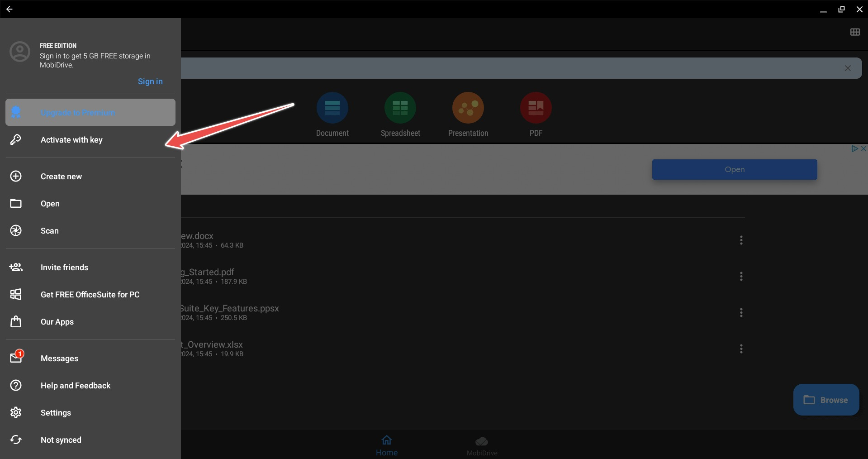This screenshot has width=868, height=459.
Task: Open options for the Overview.xlsx file
Action: click(x=741, y=349)
